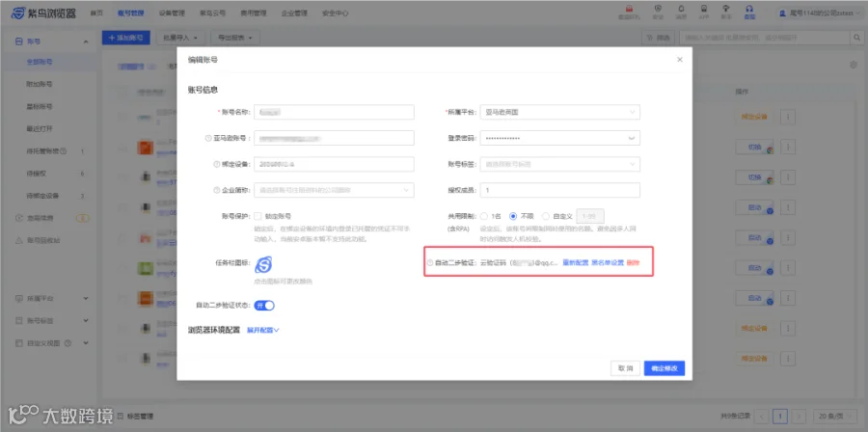The height and width of the screenshot is (432, 868).
Task: Toggle the 自动二步验证状态 switch off
Action: coord(264,306)
